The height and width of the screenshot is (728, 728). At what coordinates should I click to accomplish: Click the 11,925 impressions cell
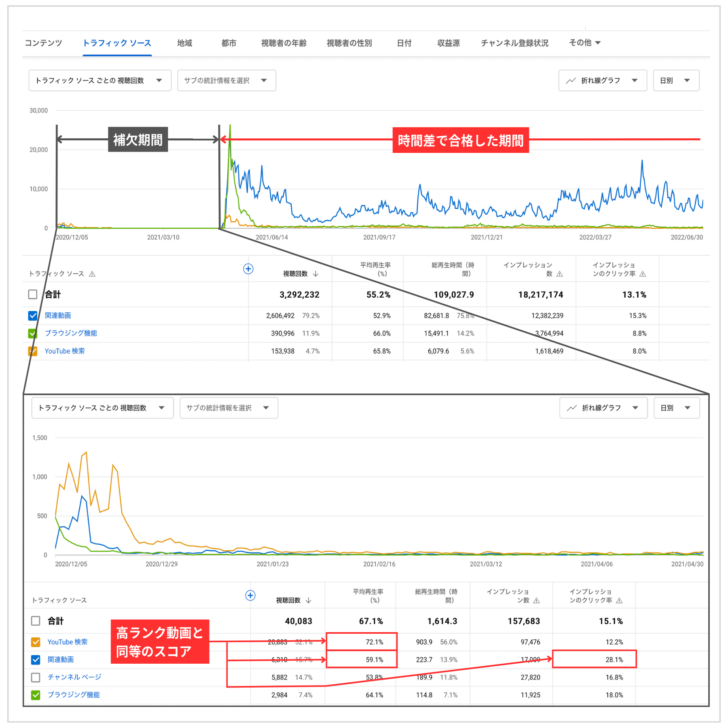coord(530,695)
